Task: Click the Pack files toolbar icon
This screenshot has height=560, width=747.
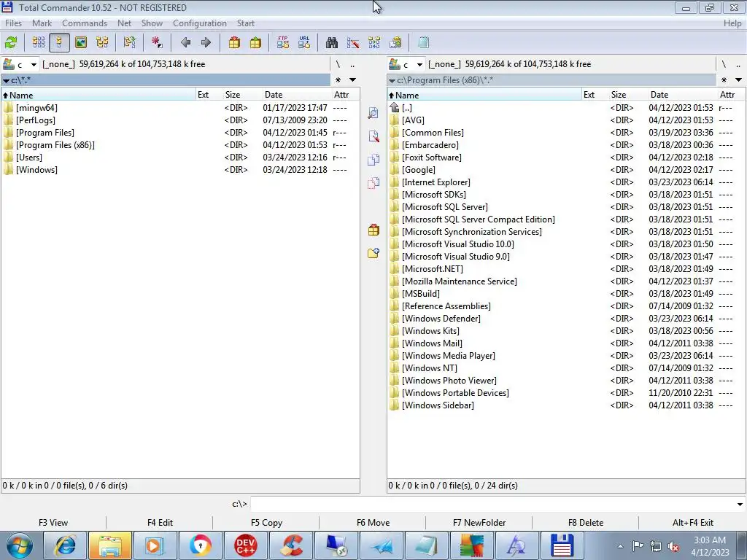Action: 234,42
